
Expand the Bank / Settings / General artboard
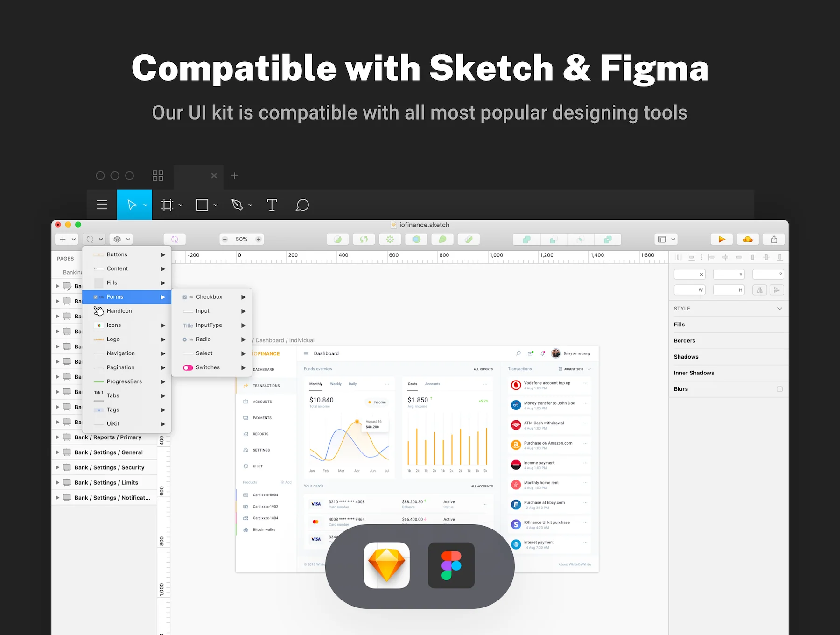click(57, 452)
